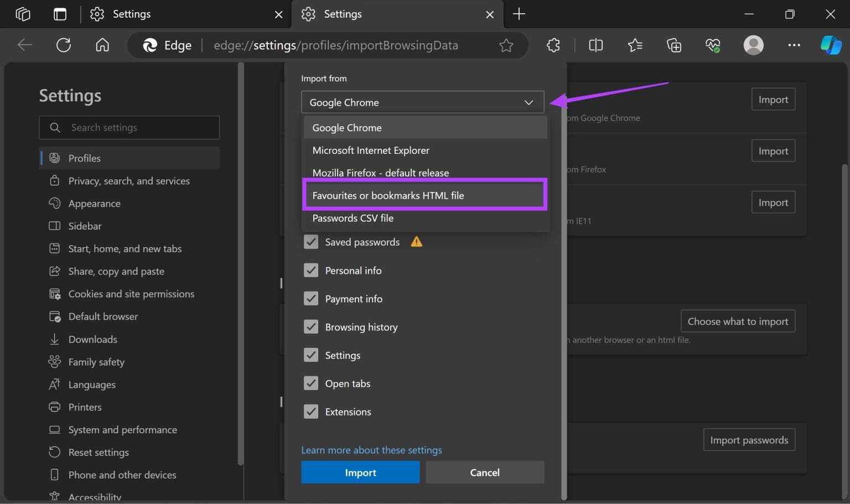Uncheck the Payment info checkbox
This screenshot has width=850, height=504.
pyautogui.click(x=311, y=298)
